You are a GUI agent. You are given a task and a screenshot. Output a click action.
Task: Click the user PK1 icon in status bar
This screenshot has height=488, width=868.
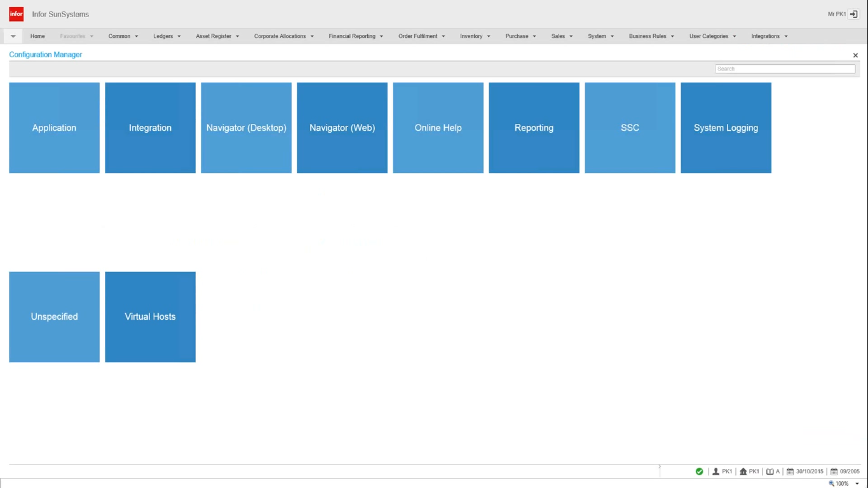tap(717, 471)
